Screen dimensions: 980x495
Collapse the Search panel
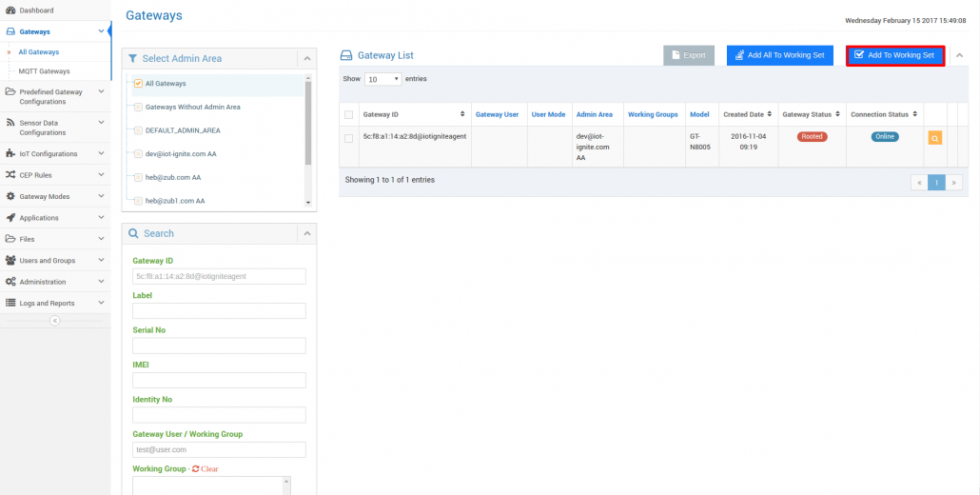pos(306,233)
